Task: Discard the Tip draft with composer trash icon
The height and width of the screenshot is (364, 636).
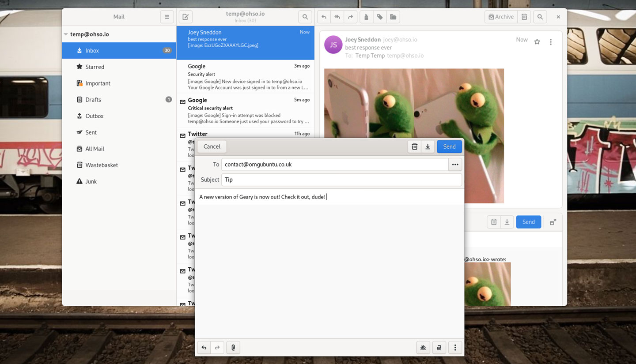Action: [415, 146]
